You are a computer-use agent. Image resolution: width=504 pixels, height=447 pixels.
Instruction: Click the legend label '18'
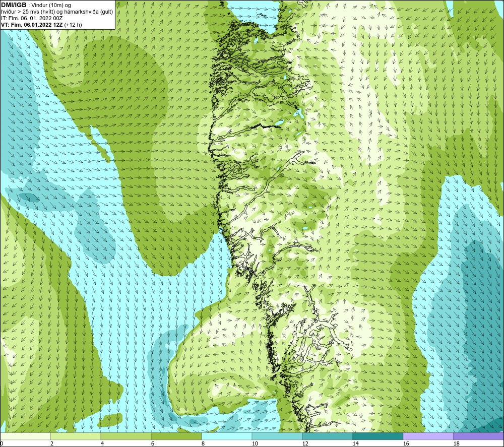[x=457, y=443]
